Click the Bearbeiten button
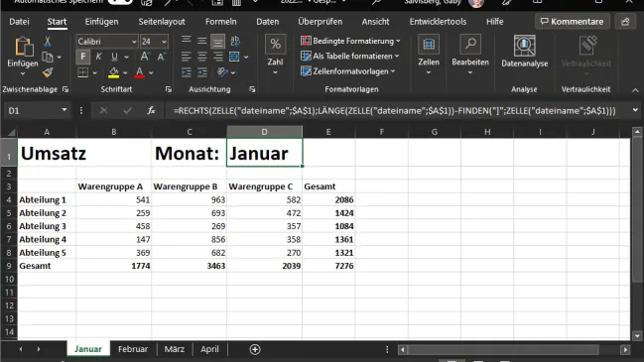The height and width of the screenshot is (362, 644). (x=470, y=55)
